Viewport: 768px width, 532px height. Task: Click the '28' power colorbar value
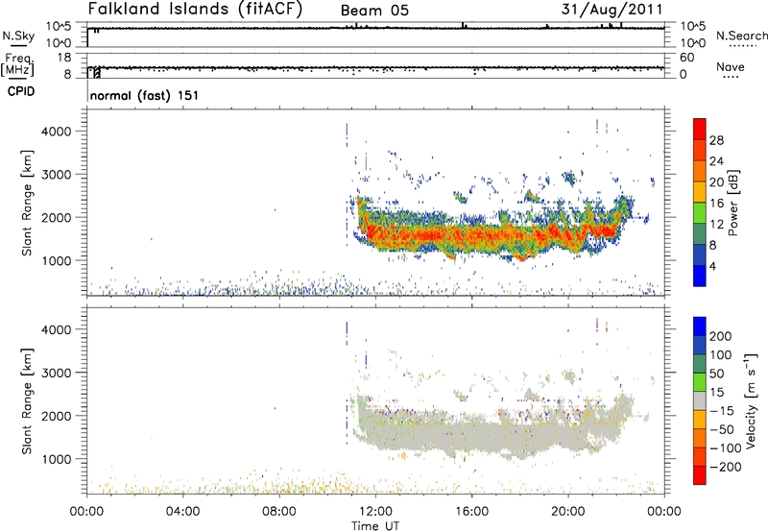click(716, 140)
